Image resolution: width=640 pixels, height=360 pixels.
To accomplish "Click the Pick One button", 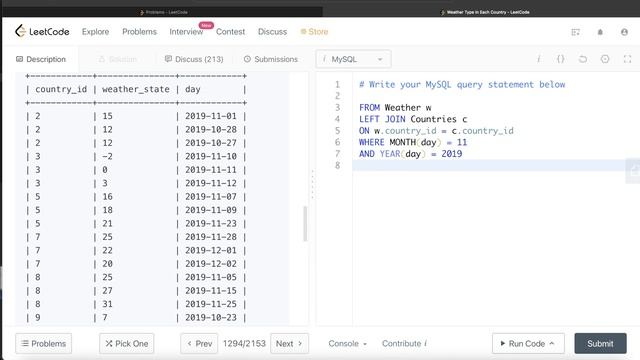I will pos(127,344).
